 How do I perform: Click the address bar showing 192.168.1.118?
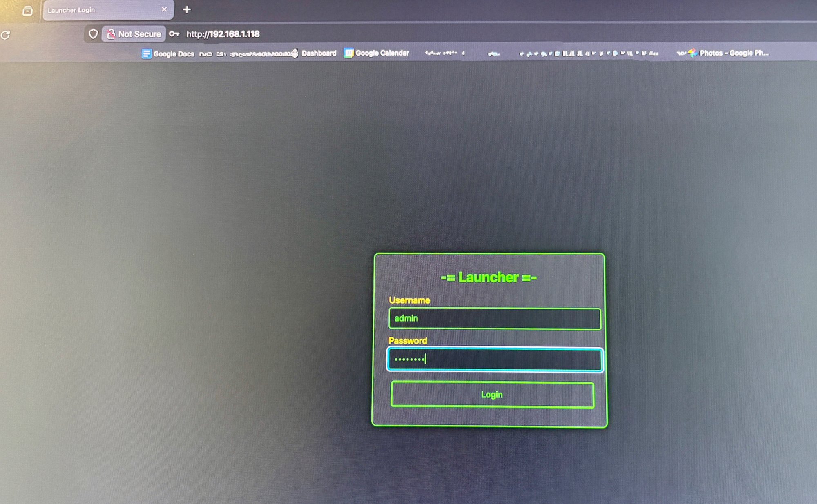(223, 34)
